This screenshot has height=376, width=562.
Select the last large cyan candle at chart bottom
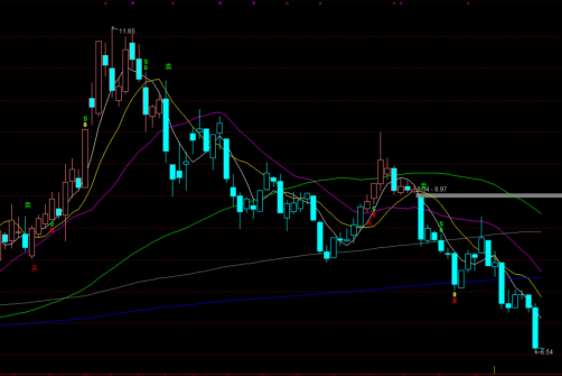[535, 328]
